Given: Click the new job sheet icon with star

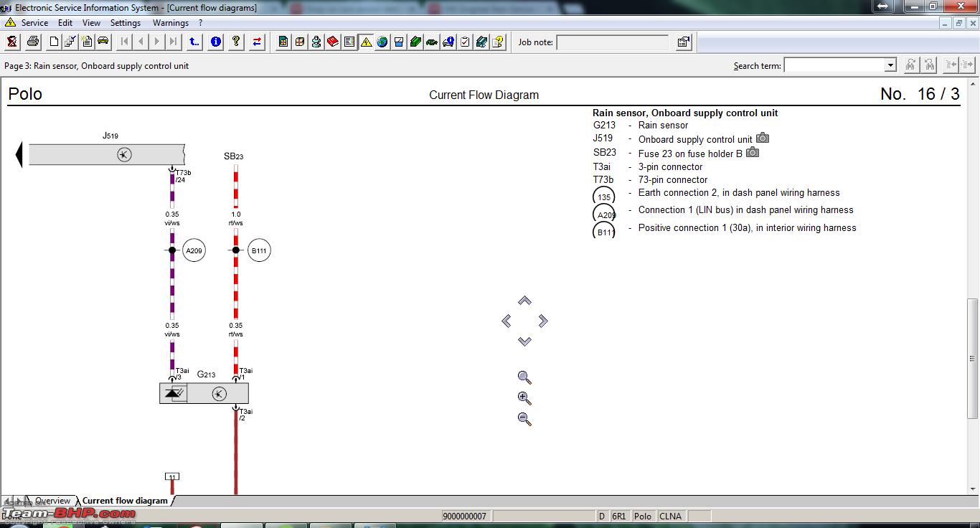Looking at the screenshot, I should [x=87, y=42].
